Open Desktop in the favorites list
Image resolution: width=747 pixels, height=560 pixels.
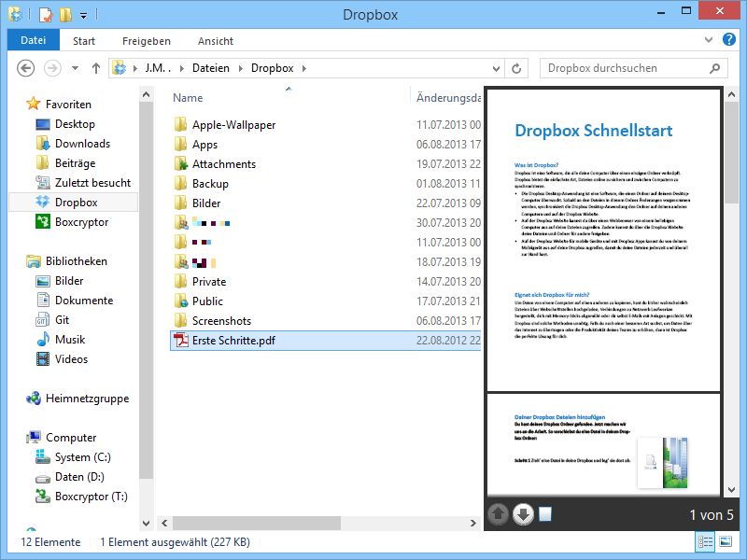75,124
